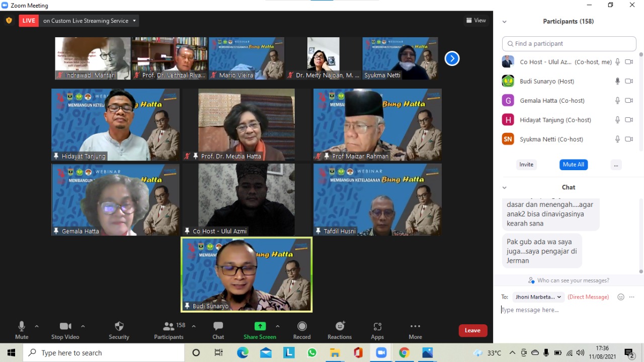The height and width of the screenshot is (362, 644).
Task: Open the More toolbar menu
Action: (415, 330)
